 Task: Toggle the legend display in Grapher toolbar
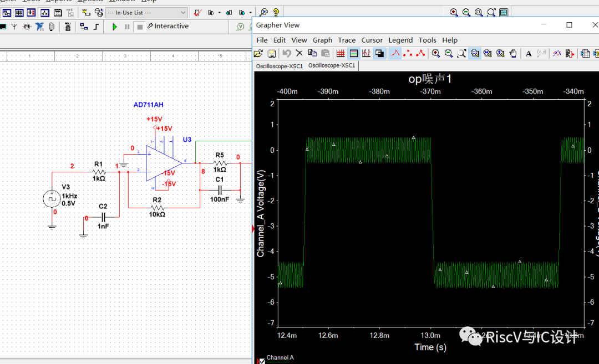coord(353,53)
